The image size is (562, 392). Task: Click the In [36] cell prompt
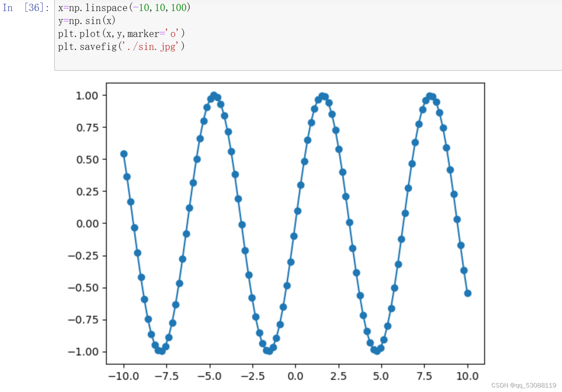(26, 8)
